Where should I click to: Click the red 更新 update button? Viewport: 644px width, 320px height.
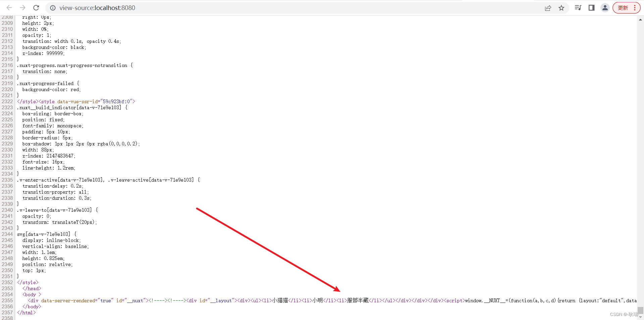click(623, 8)
